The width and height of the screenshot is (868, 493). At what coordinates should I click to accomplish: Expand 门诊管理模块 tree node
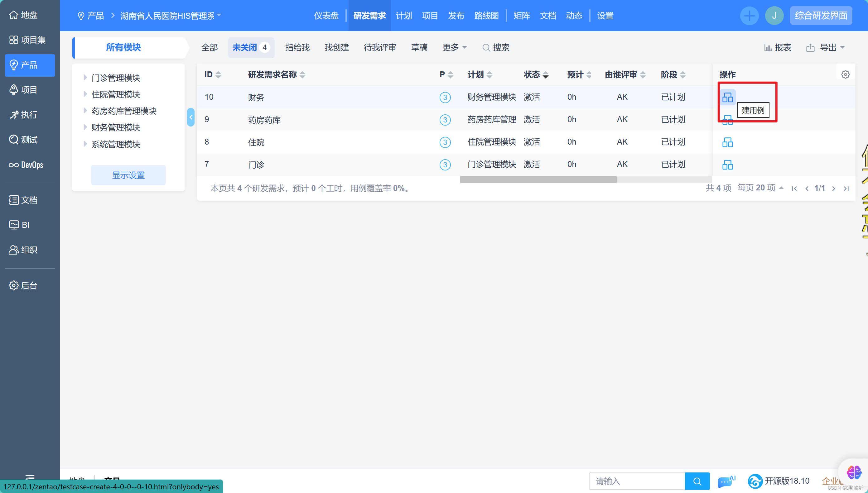pyautogui.click(x=85, y=78)
